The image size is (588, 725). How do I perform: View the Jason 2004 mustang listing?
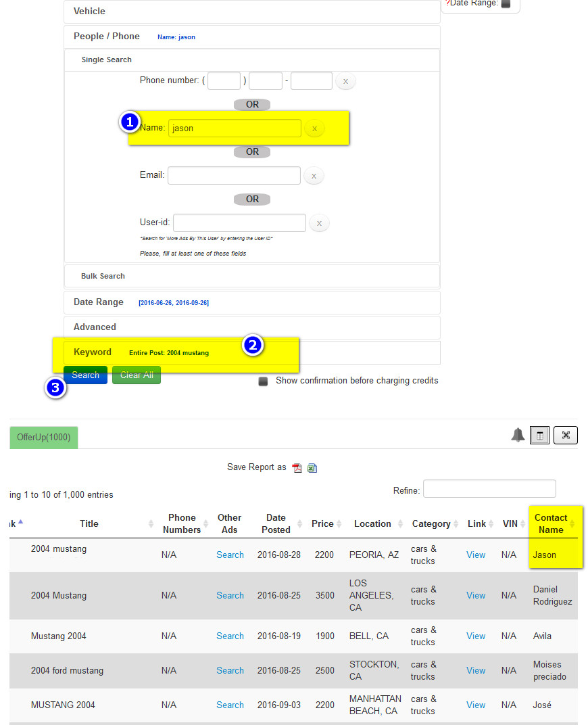[x=476, y=555]
